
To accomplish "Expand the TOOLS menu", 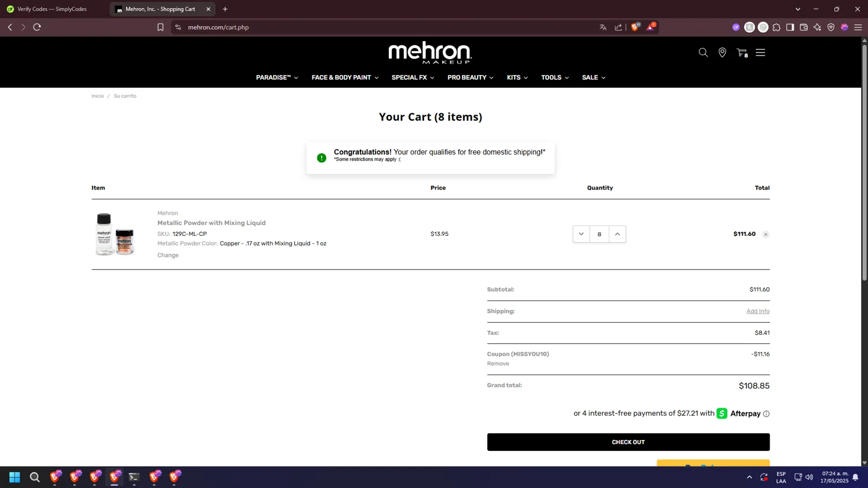I will [555, 77].
